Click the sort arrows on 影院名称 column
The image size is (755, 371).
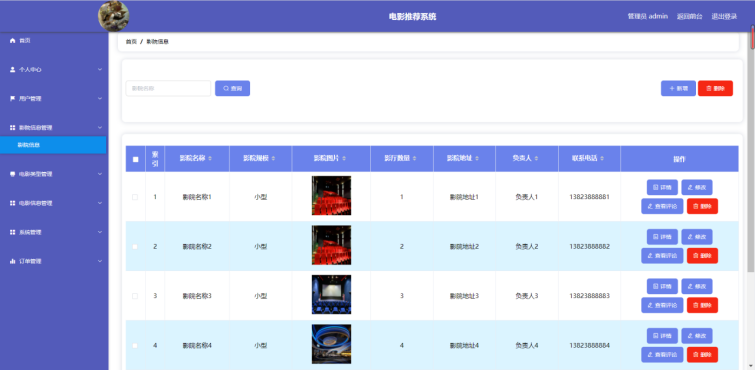[x=210, y=158]
